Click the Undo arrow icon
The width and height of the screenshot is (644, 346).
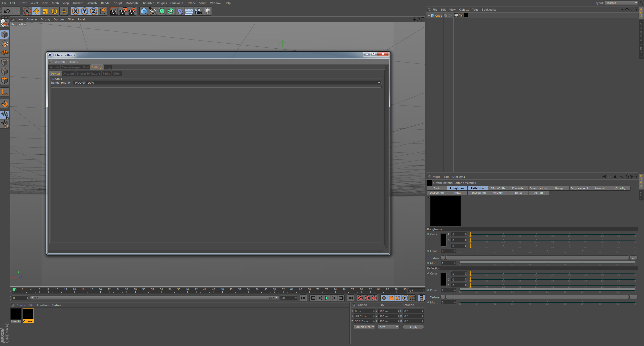pos(7,11)
